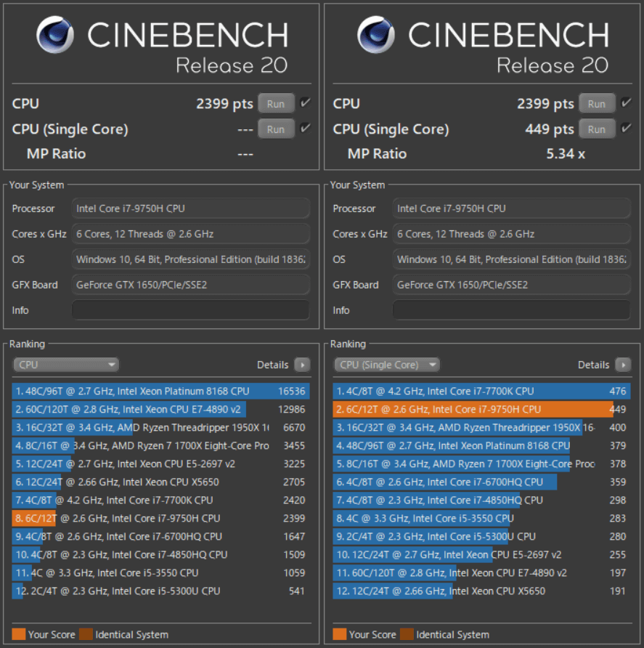Select i5-3550 row scoring 283
The height and width of the screenshot is (648, 644).
tap(481, 519)
